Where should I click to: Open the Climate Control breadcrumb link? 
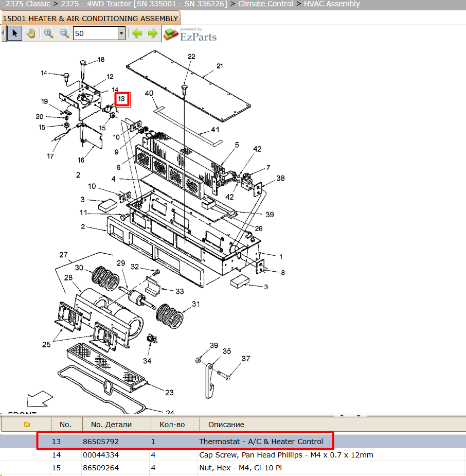(265, 4)
